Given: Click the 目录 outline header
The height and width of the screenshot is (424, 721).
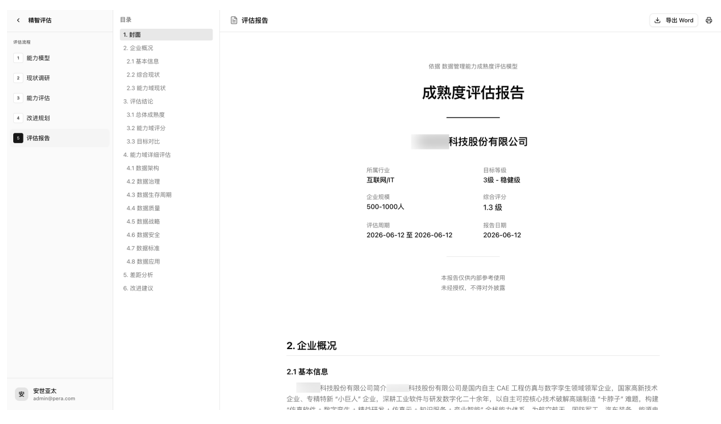Looking at the screenshot, I should (126, 20).
